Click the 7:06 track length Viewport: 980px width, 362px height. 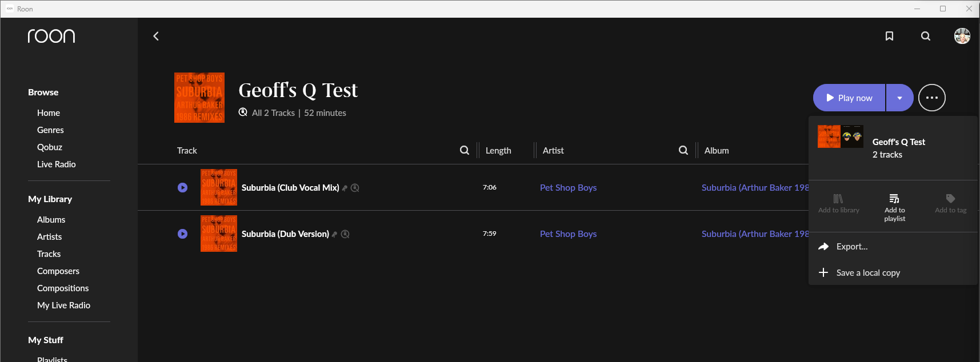point(490,187)
